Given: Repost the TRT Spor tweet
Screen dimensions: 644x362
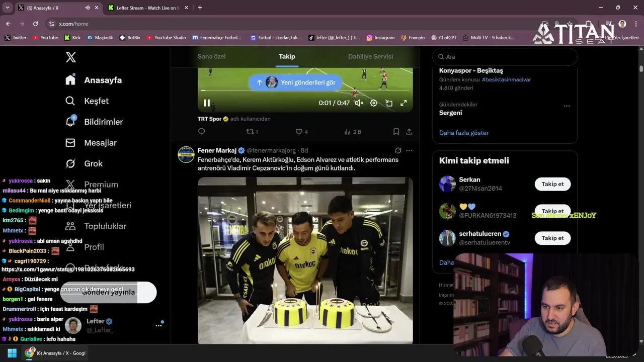Looking at the screenshot, I should click(x=252, y=132).
